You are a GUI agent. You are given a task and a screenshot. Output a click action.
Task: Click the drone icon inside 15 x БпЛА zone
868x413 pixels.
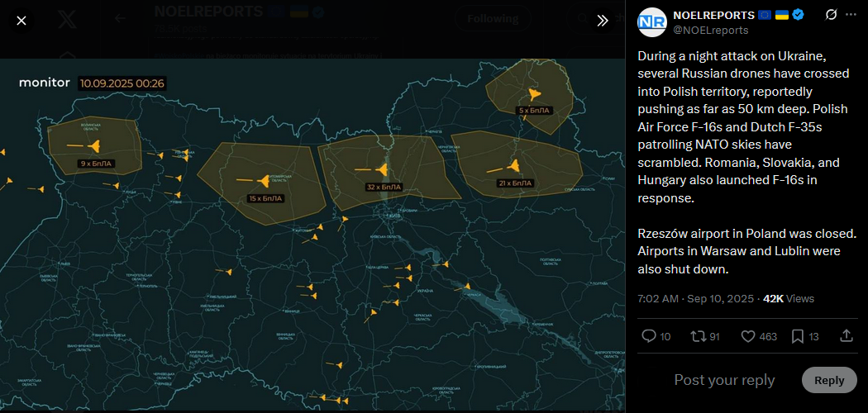262,180
